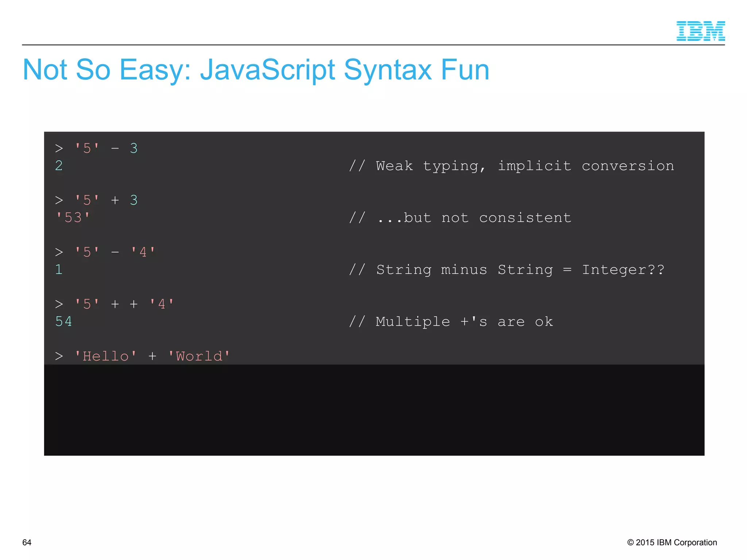Select the code line '5' + 3

point(96,200)
